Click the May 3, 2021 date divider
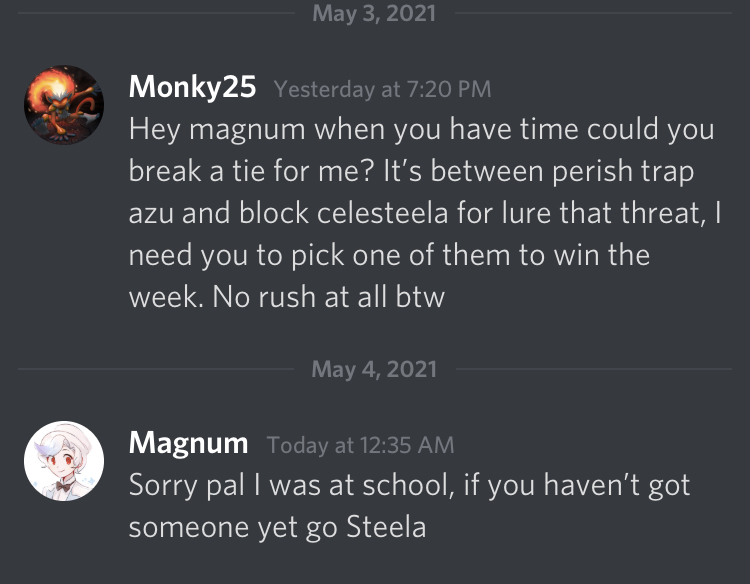Viewport: 750px width, 584px height. click(374, 14)
